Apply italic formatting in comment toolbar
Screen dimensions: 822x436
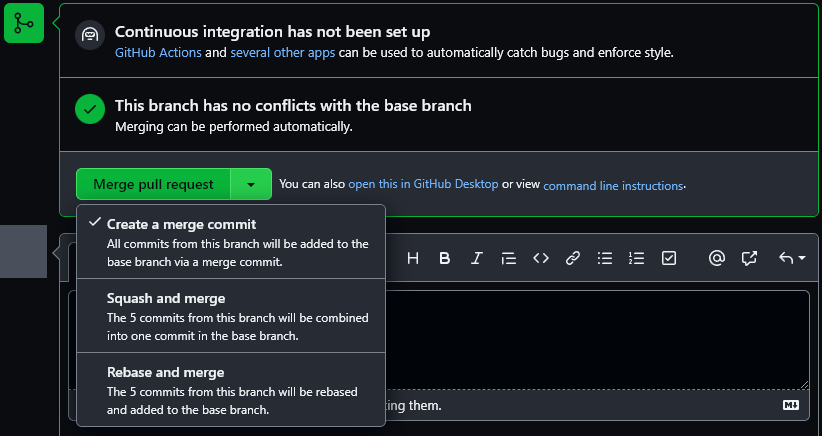click(477, 258)
